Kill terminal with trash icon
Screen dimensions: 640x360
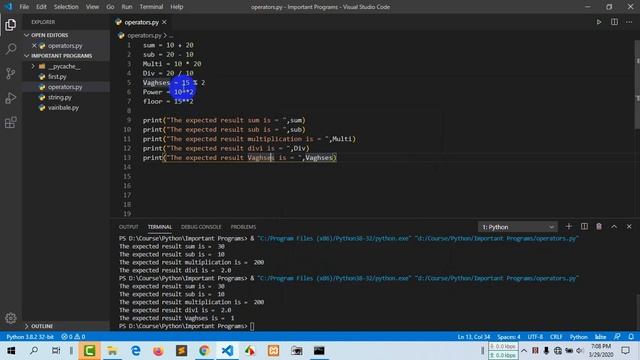[x=599, y=227]
